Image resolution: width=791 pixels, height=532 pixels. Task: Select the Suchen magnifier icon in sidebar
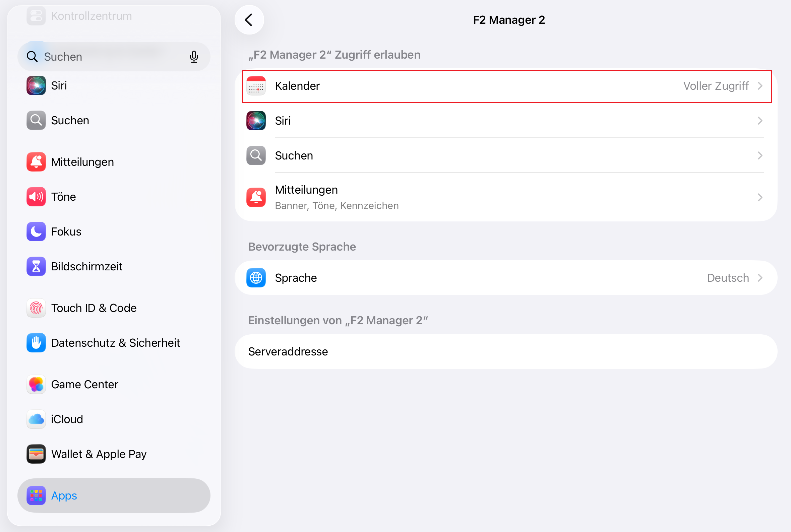(x=36, y=120)
